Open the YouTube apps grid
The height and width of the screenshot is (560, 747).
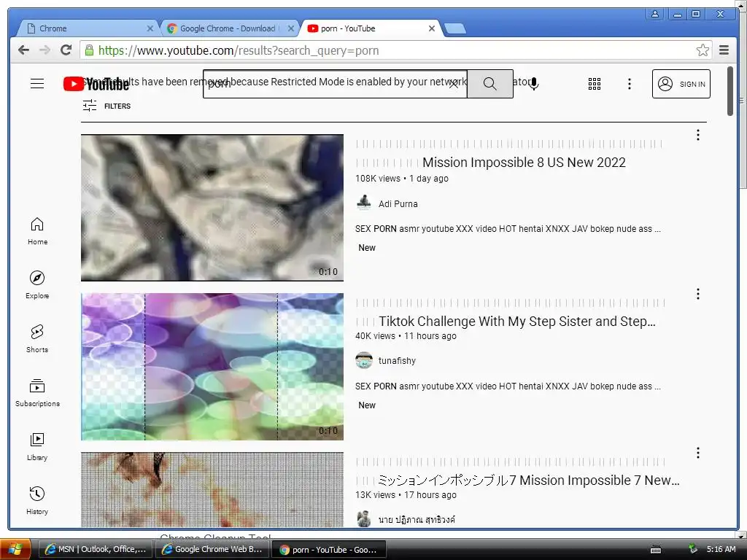tap(594, 84)
